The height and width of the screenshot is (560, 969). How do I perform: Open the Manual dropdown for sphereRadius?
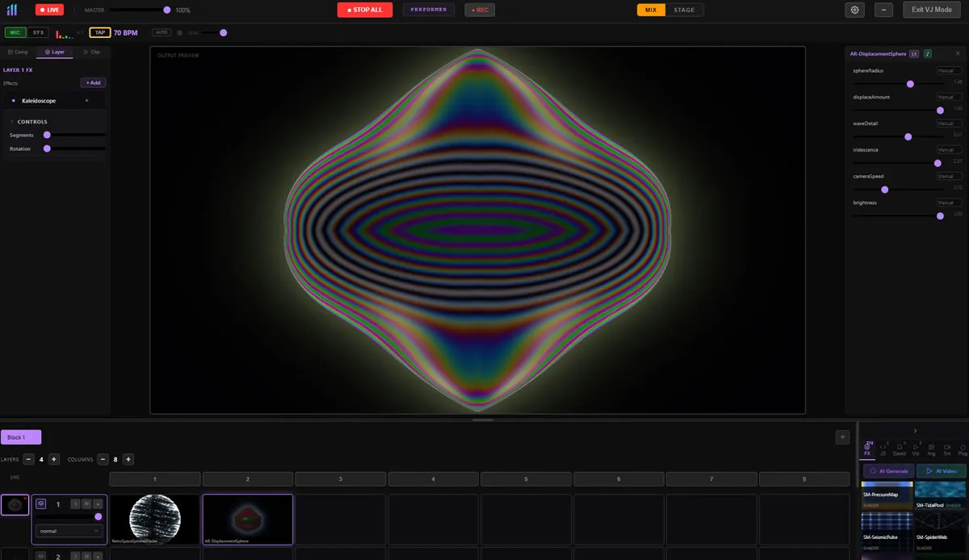pos(949,71)
